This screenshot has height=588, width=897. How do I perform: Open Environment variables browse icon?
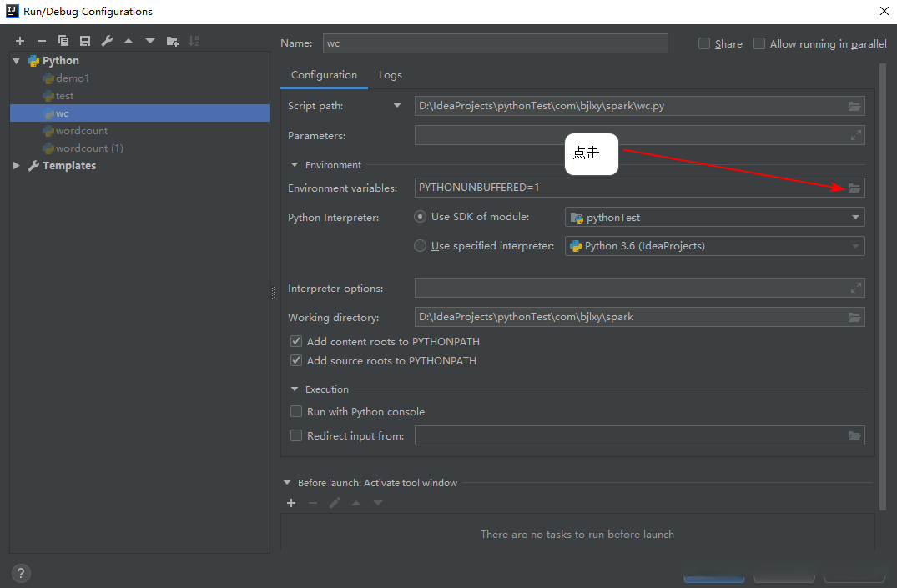854,188
